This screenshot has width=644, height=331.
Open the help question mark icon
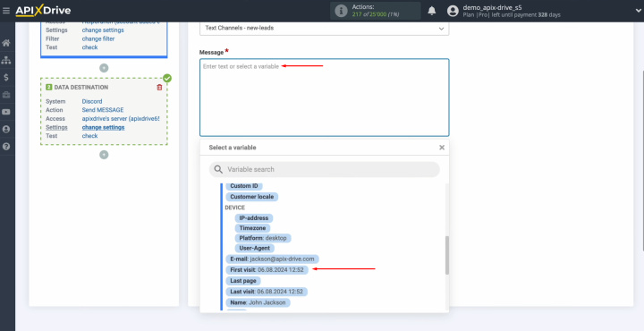6,147
